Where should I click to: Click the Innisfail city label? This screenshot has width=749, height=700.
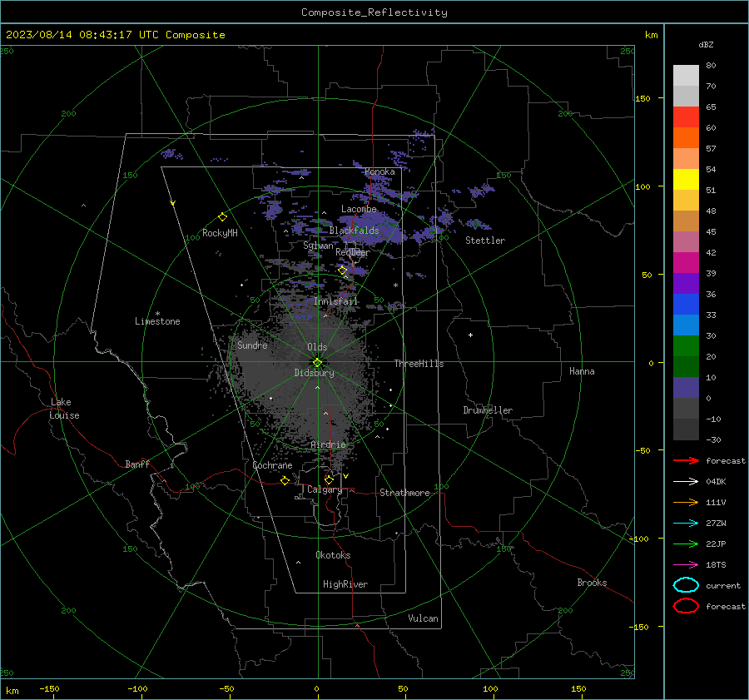click(336, 301)
